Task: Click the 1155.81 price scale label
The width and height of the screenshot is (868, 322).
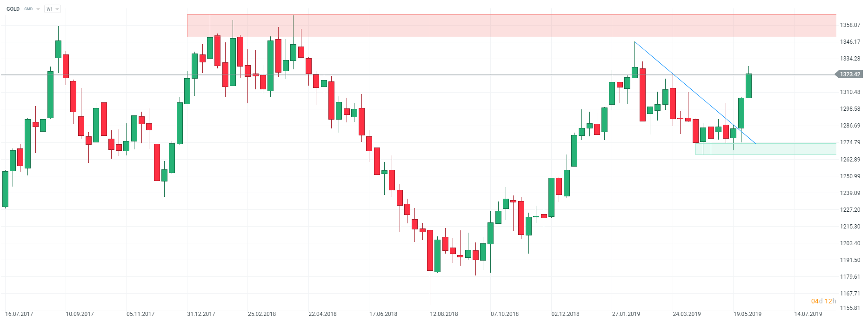Action: coord(850,308)
